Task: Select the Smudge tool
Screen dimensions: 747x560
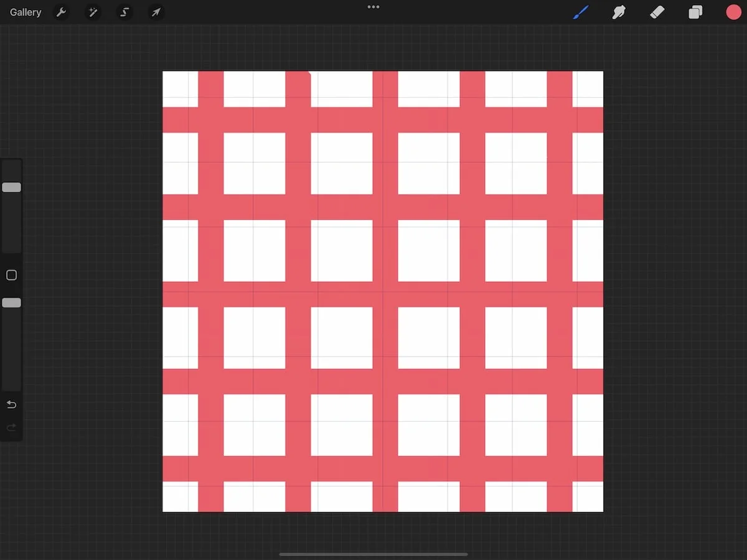Action: (x=619, y=12)
